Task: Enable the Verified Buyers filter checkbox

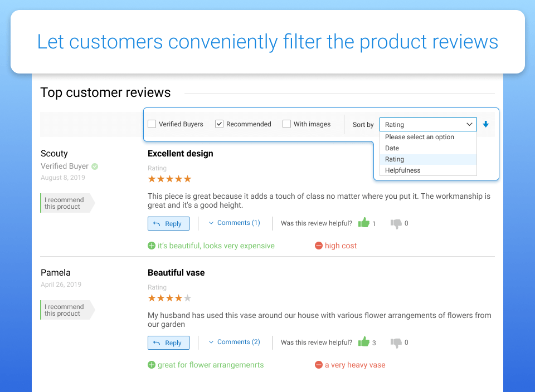Action: 152,124
